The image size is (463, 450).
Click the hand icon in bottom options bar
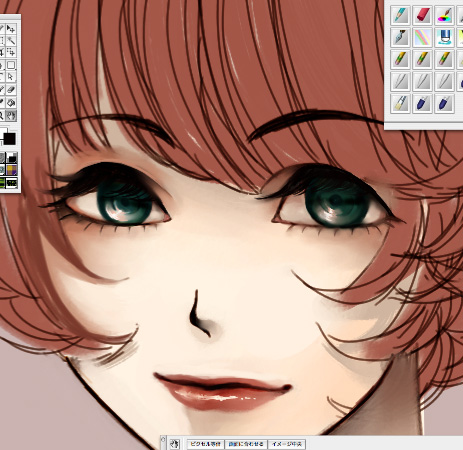[175, 444]
